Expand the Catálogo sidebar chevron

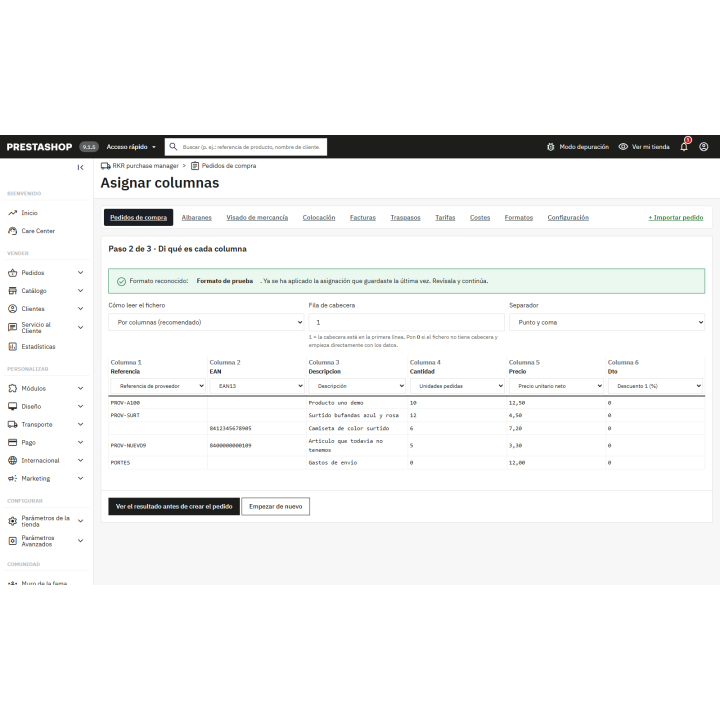coord(80,291)
